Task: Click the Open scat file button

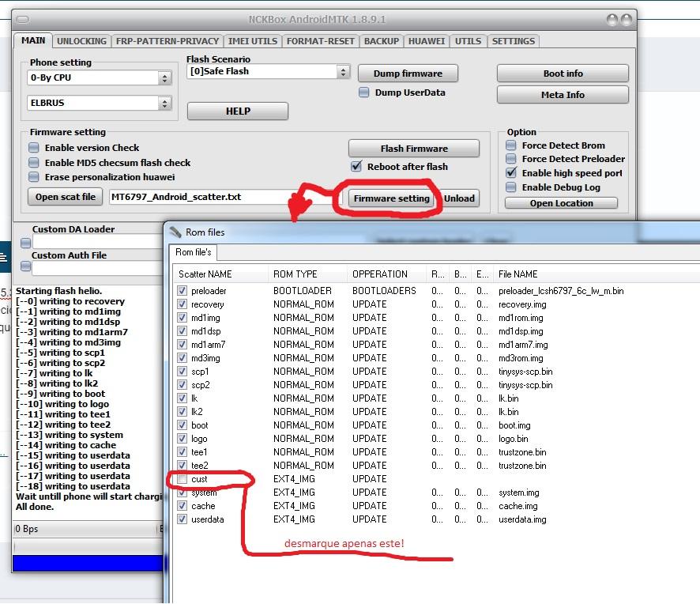Action: pos(65,197)
